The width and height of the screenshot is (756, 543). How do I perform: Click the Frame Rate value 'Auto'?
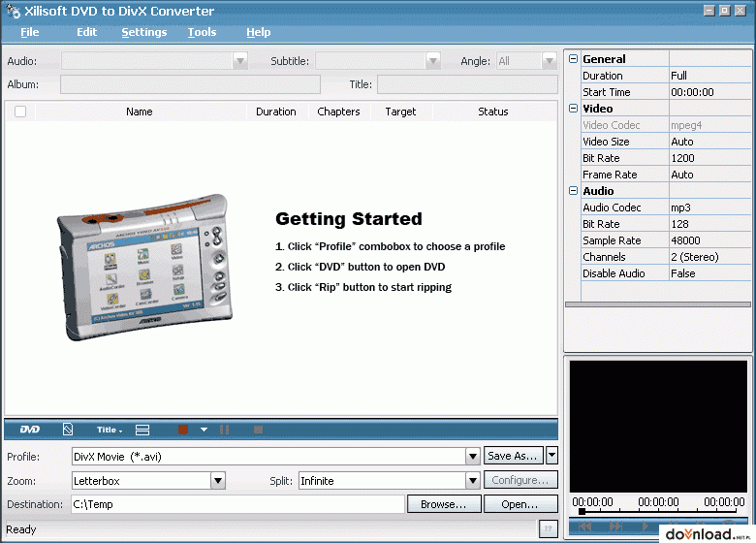(709, 175)
